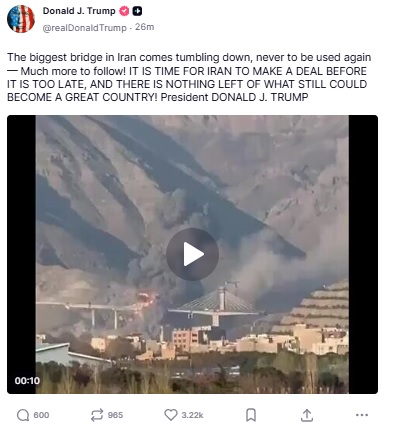Image resolution: width=404 pixels, height=426 pixels.
Task: Click the 600 replies count
Action: tap(41, 415)
